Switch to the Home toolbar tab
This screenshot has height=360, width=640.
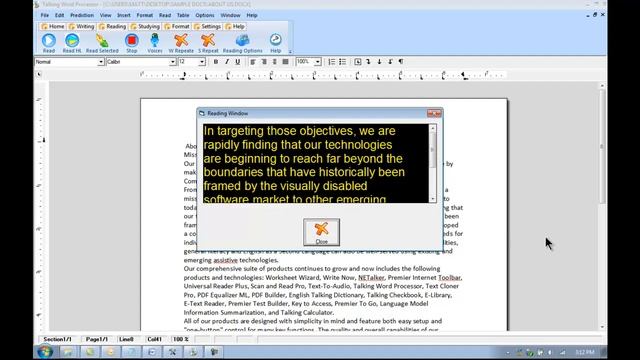53,26
